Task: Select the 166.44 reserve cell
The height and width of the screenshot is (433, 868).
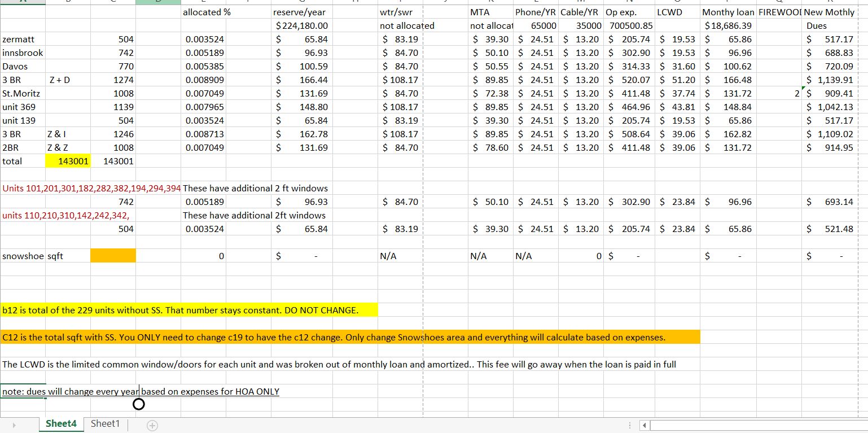Action: point(301,80)
